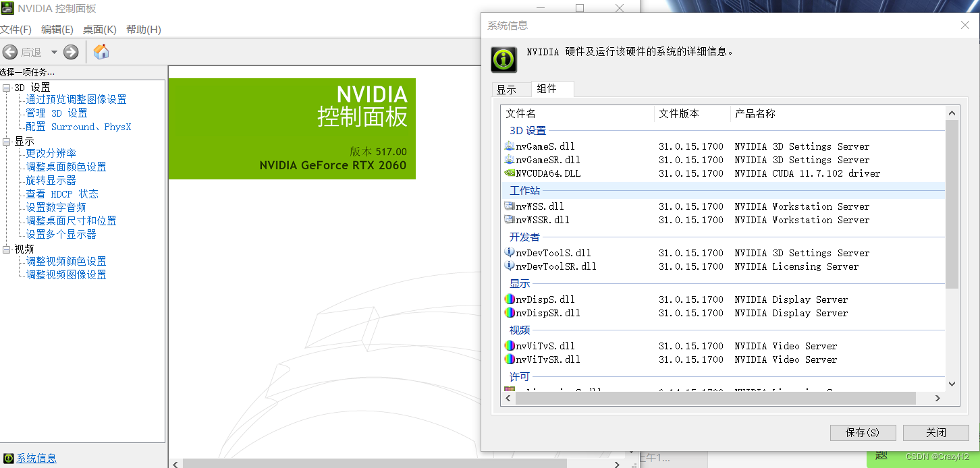Click the NVIDIA logo in title bar

7,9
